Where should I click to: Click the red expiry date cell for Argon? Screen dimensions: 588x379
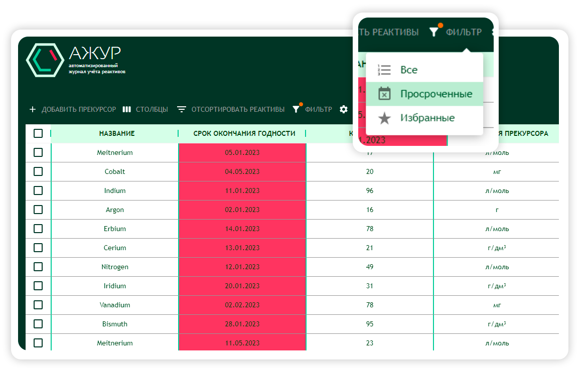(x=242, y=210)
